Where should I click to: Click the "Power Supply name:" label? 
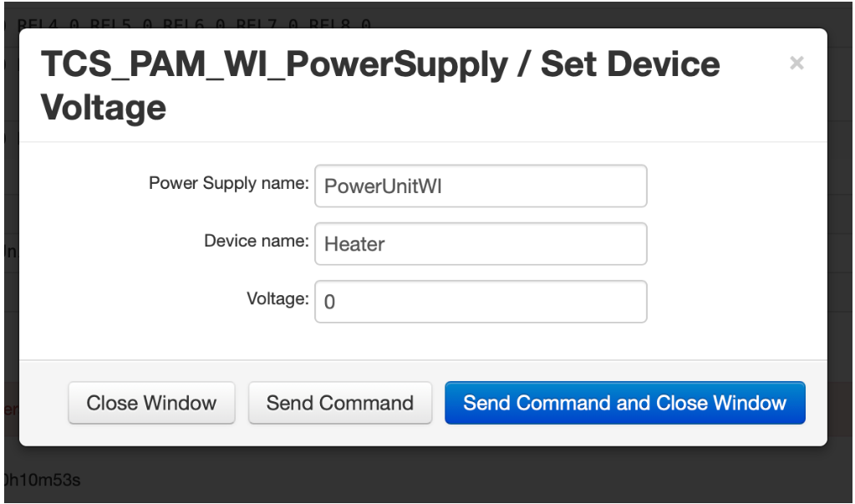[x=228, y=183]
